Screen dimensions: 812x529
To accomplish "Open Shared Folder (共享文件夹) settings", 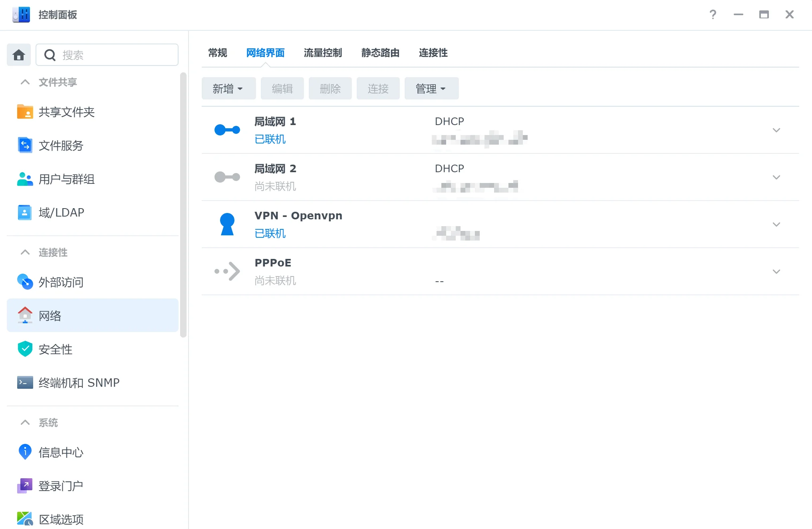I will pyautogui.click(x=66, y=112).
